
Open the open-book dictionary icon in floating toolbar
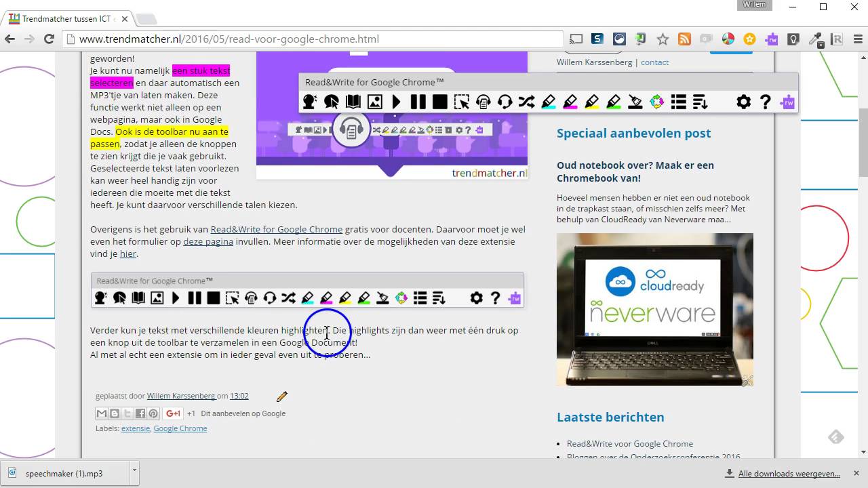tap(353, 102)
